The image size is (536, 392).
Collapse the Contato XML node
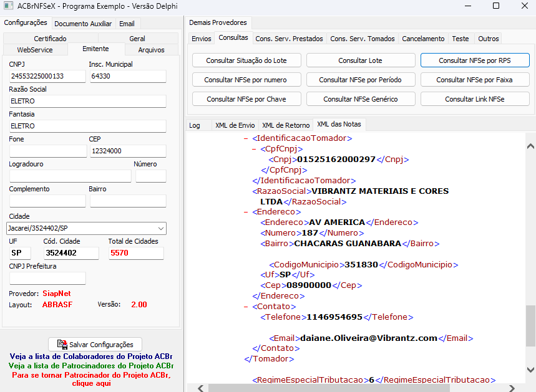[245, 307]
